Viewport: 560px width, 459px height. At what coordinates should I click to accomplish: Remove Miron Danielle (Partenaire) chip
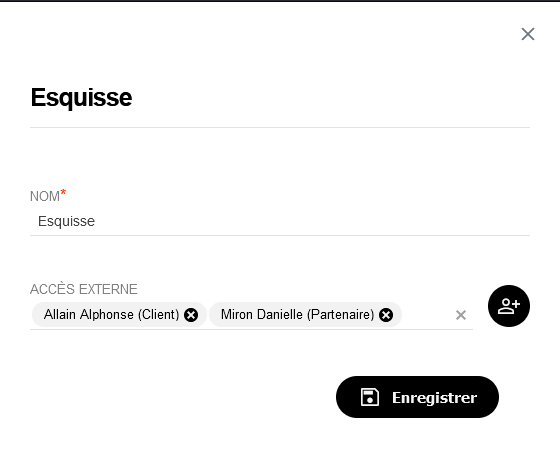tap(386, 315)
